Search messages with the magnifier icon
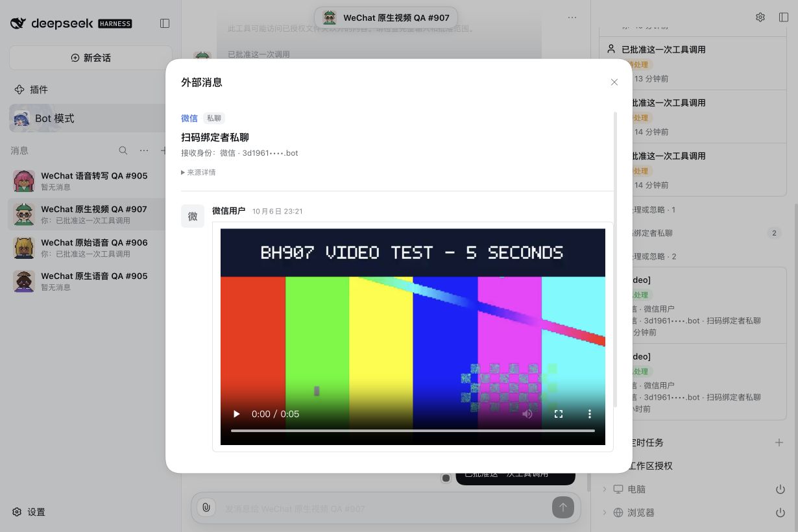 pyautogui.click(x=123, y=151)
